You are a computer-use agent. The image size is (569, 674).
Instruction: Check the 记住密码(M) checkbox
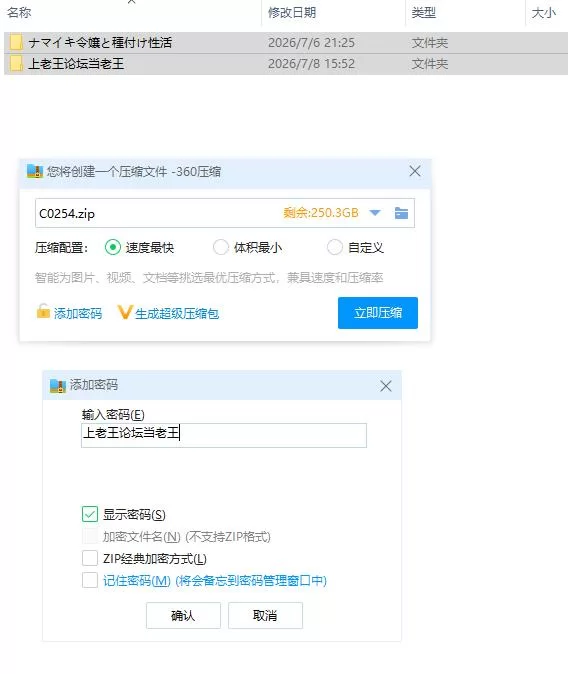tap(90, 580)
